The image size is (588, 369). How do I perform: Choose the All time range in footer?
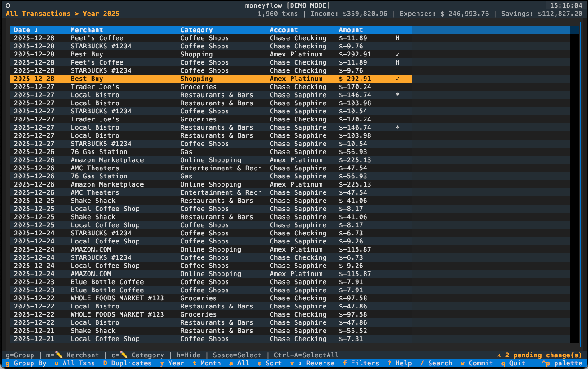239,363
